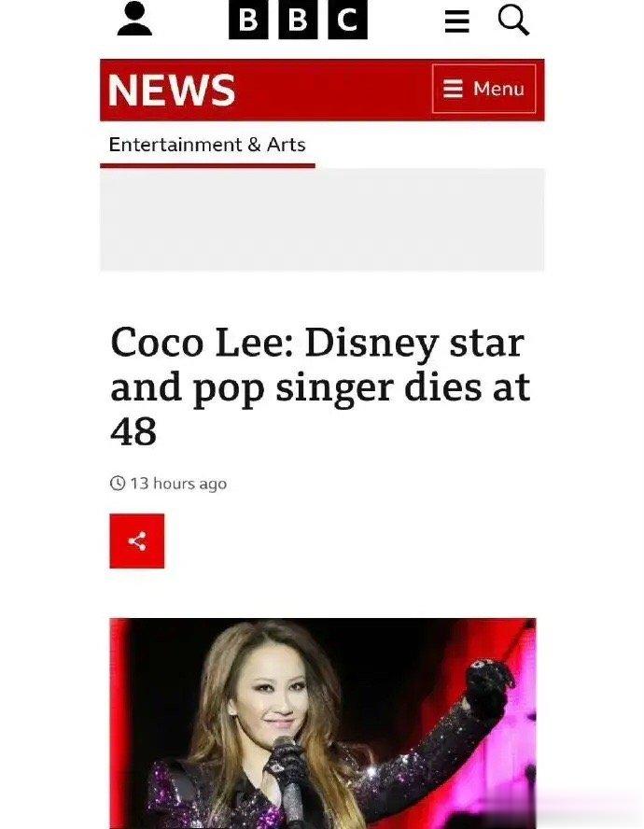Click the hamburger lines inside the Menu button
Screen dimensions: 644x829
tap(453, 89)
